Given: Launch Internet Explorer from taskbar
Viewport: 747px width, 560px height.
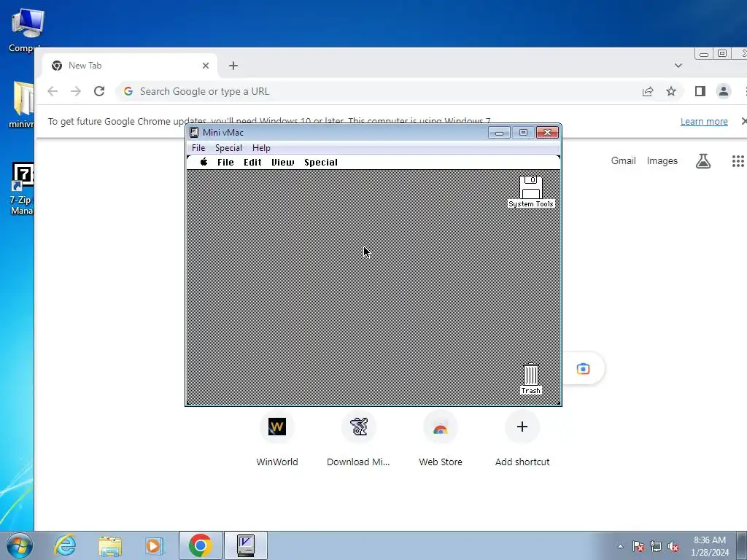Looking at the screenshot, I should coord(65,545).
